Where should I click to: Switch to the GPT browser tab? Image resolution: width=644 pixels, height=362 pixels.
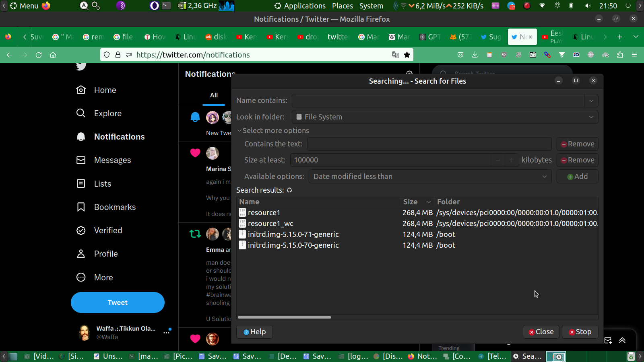pos(430,37)
